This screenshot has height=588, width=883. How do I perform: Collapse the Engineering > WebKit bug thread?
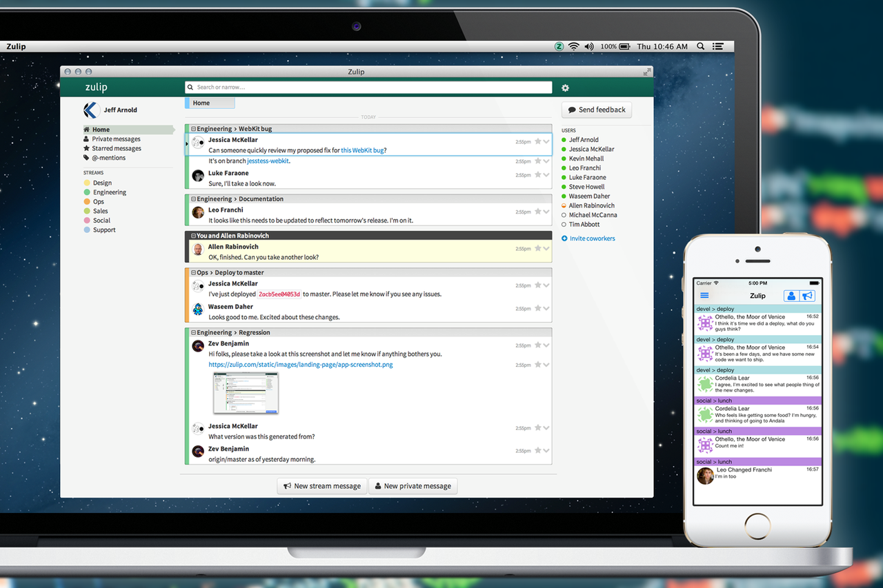[193, 129]
